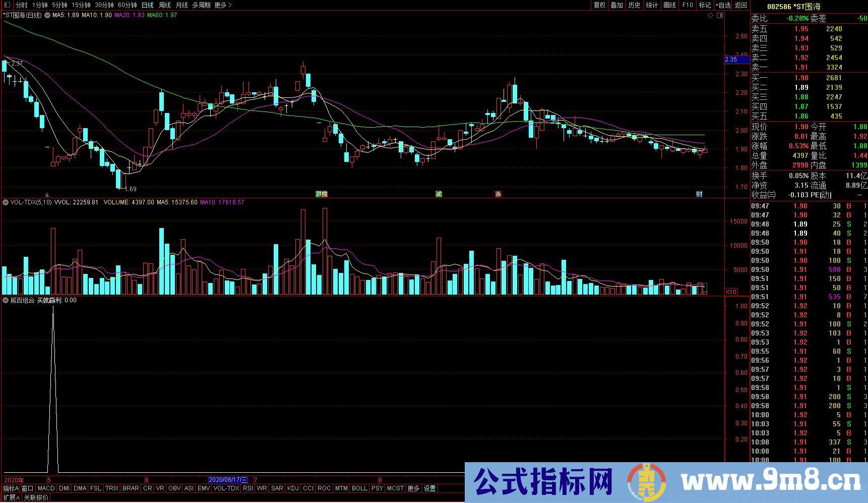Apply the TRIX indicator
Screen dimensions: 868x503
112,488
